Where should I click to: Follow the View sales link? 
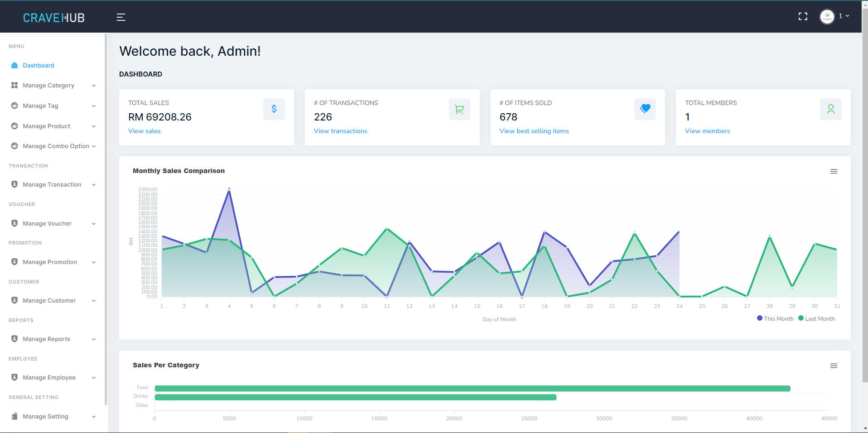tap(144, 131)
